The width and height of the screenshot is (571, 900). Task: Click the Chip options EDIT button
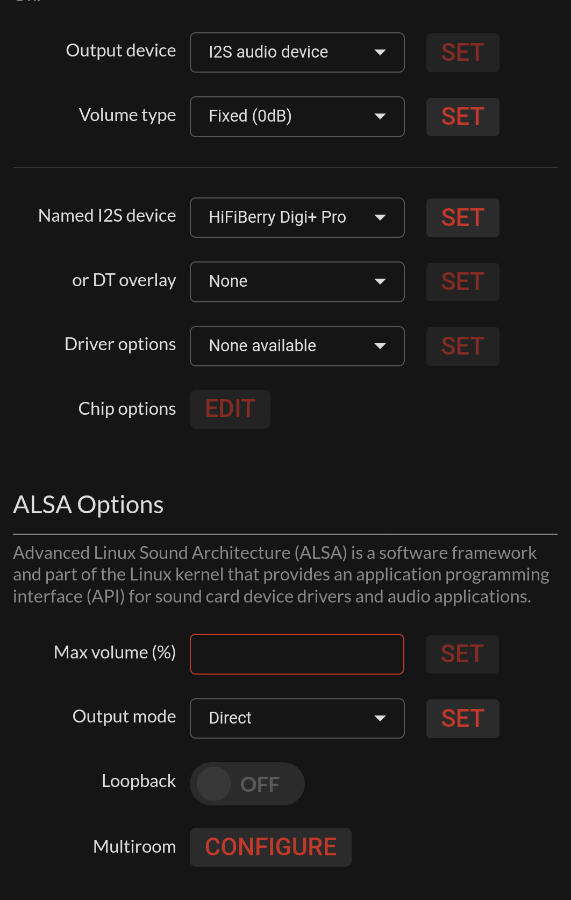pos(230,409)
